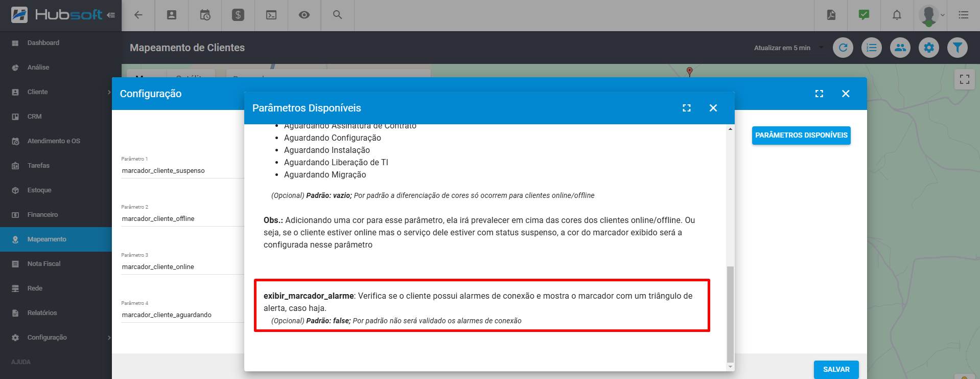Click the filter funnel icon

coord(957,48)
